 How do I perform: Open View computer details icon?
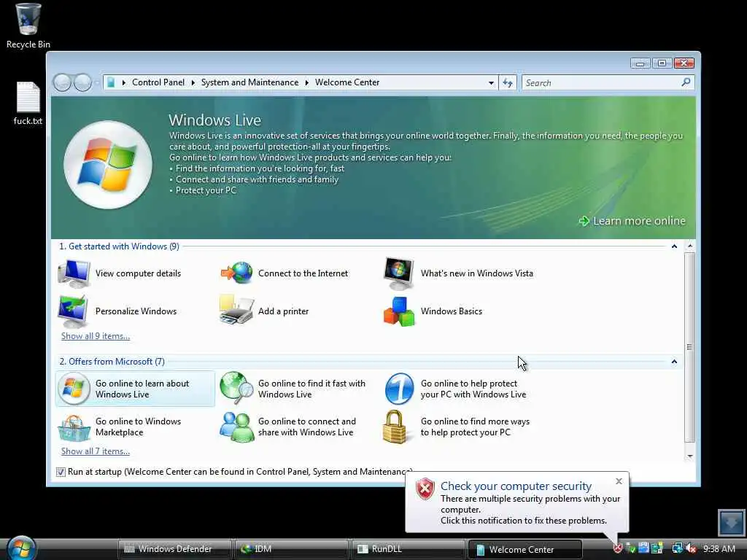(x=74, y=273)
